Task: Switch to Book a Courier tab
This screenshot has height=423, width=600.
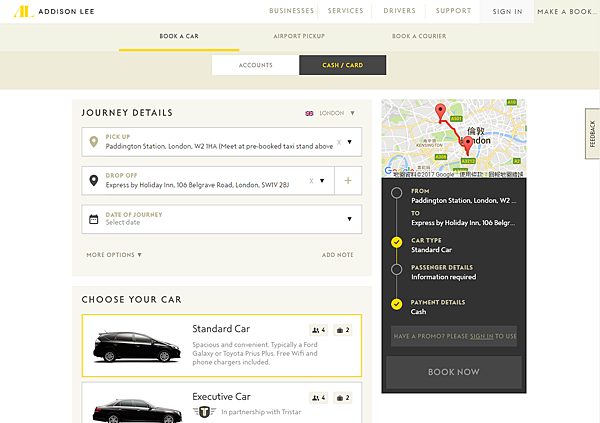Action: tap(419, 36)
